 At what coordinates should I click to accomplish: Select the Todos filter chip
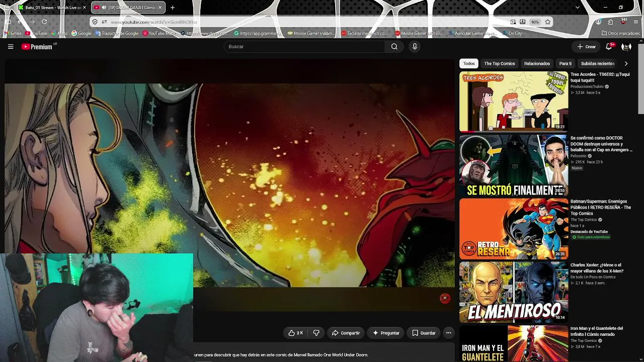[469, 64]
